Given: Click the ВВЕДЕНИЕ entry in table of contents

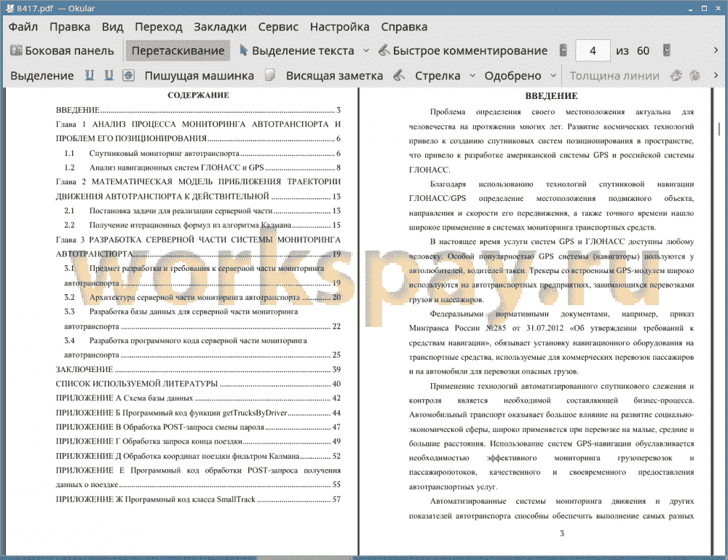Looking at the screenshot, I should coord(198,110).
